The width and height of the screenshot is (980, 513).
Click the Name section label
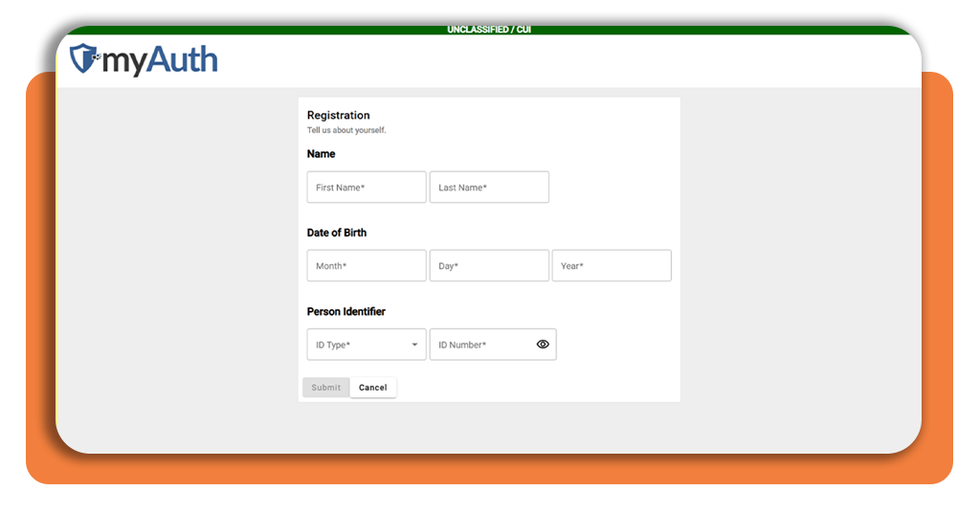point(322,154)
